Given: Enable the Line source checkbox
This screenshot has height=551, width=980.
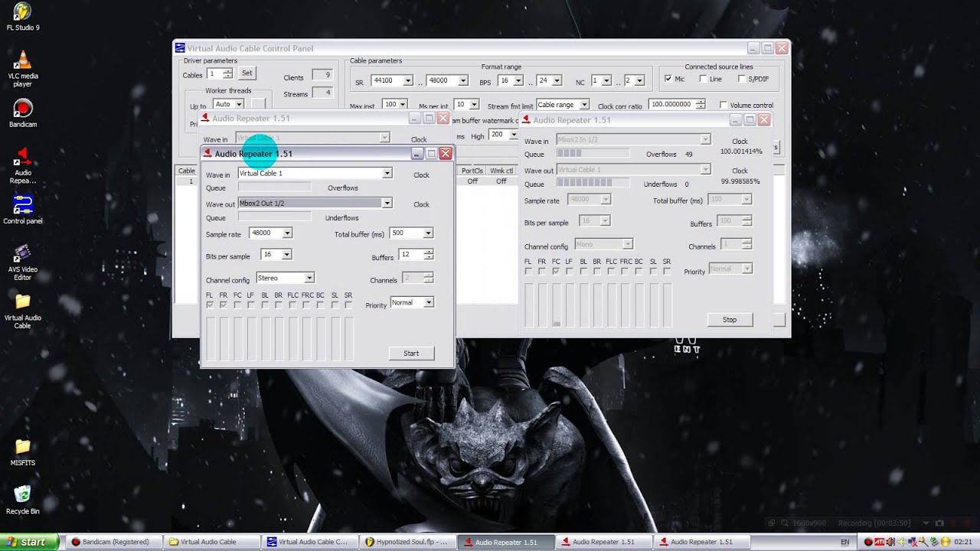Looking at the screenshot, I should tap(704, 79).
